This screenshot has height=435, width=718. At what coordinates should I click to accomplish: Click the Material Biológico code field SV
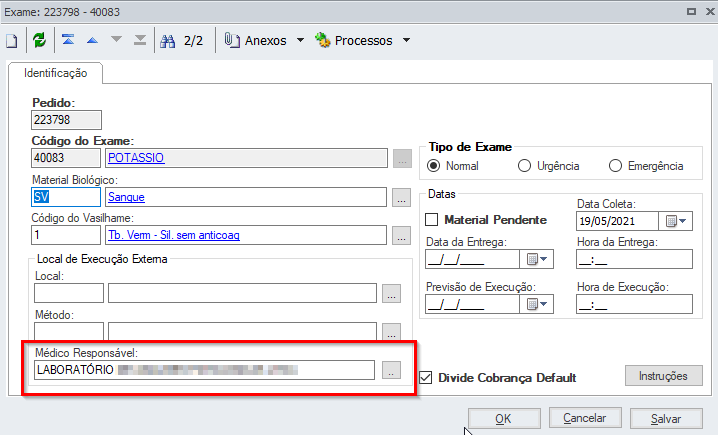tap(66, 197)
